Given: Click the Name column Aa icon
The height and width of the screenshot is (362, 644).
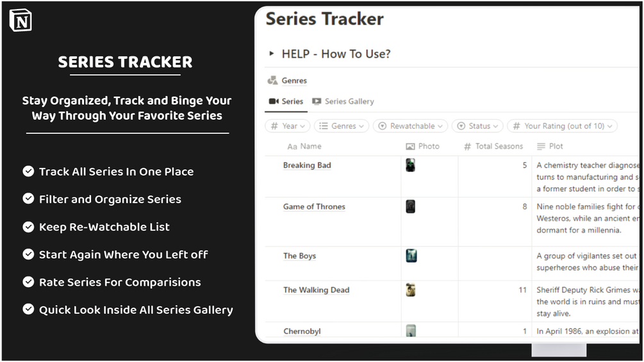Looking at the screenshot, I should (292, 147).
